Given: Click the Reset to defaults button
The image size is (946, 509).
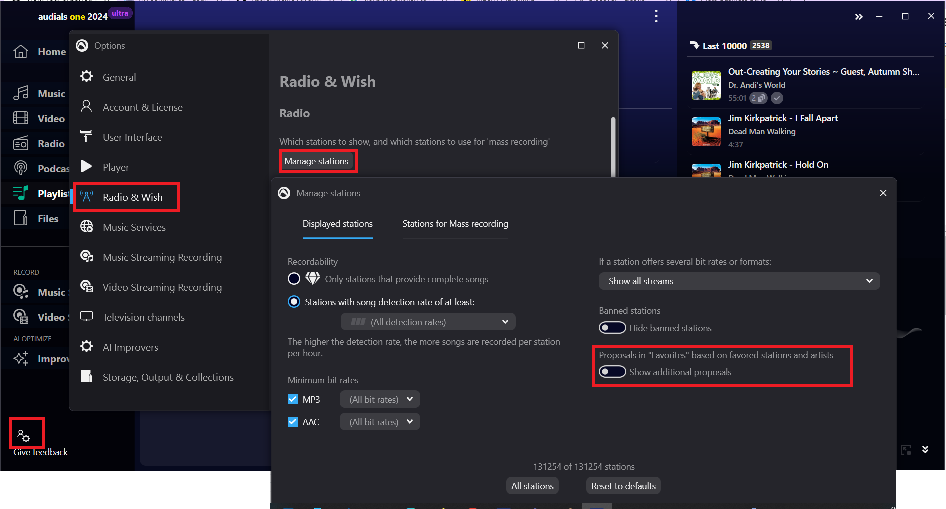Looking at the screenshot, I should pos(623,485).
